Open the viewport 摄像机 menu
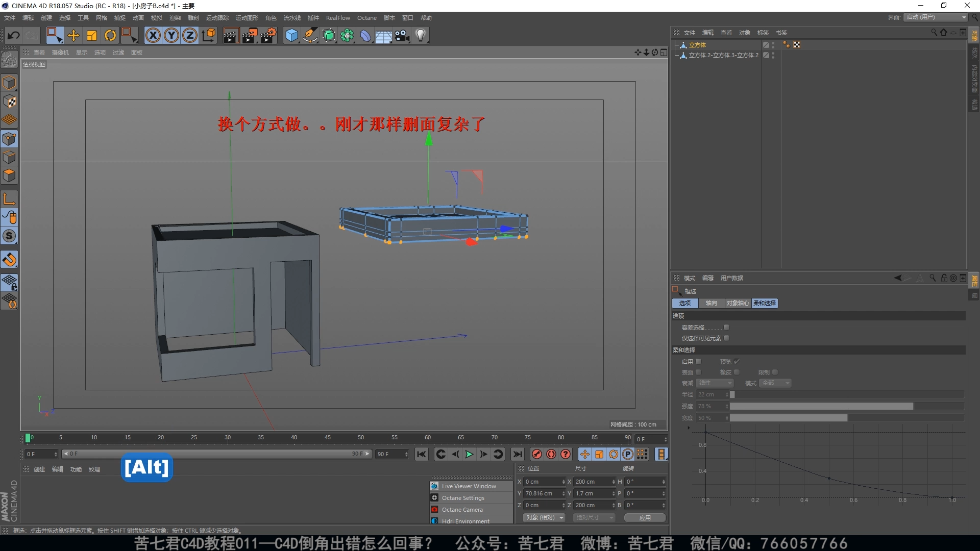Image resolution: width=980 pixels, height=551 pixels. 60,53
